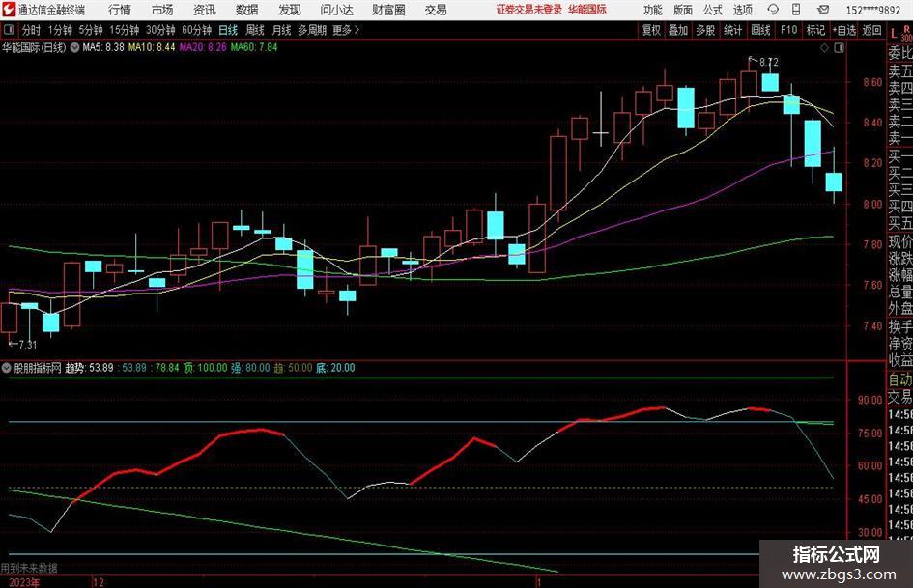
Task: Click the 返回 back button
Action: 871,30
